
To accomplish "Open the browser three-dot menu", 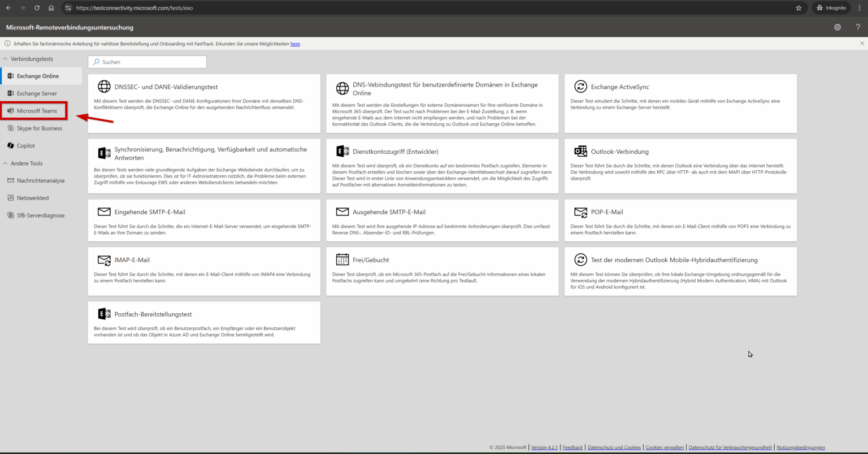I will 860,8.
